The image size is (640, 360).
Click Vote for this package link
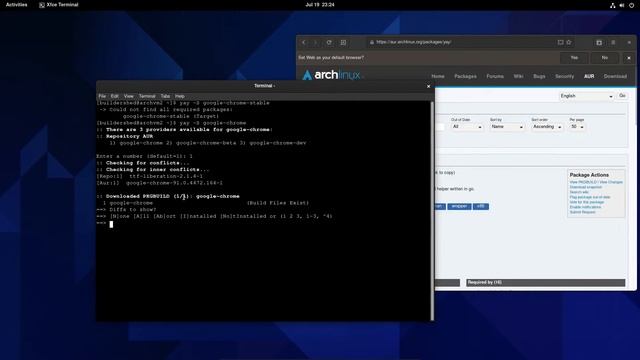click(x=587, y=202)
